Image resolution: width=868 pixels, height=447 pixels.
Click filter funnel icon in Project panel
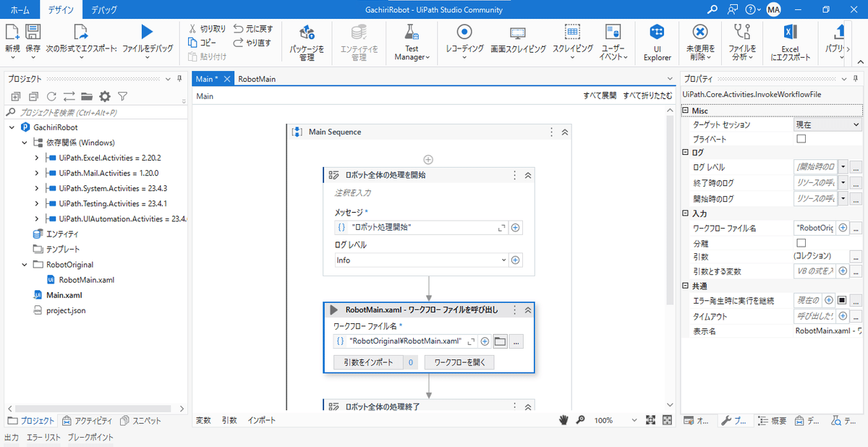click(x=123, y=96)
